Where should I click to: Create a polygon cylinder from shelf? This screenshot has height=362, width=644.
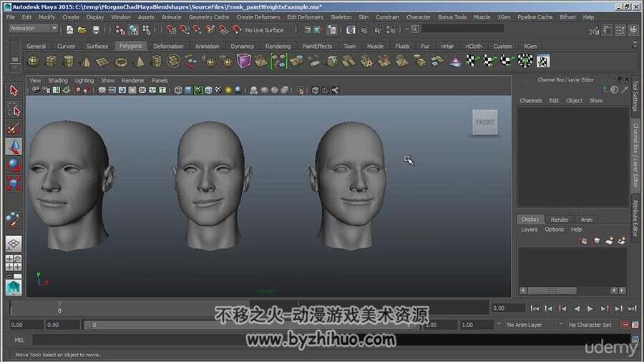pos(68,62)
